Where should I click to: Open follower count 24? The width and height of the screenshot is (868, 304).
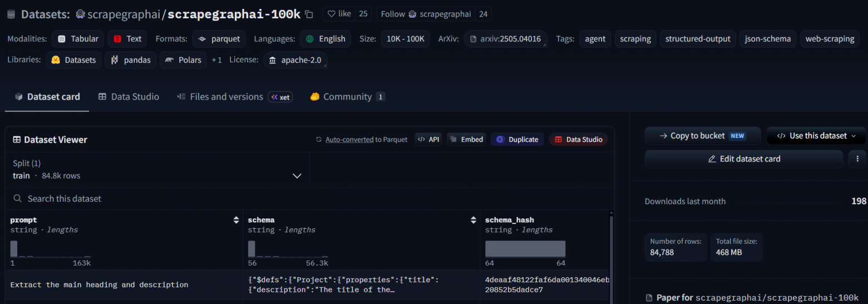[483, 14]
